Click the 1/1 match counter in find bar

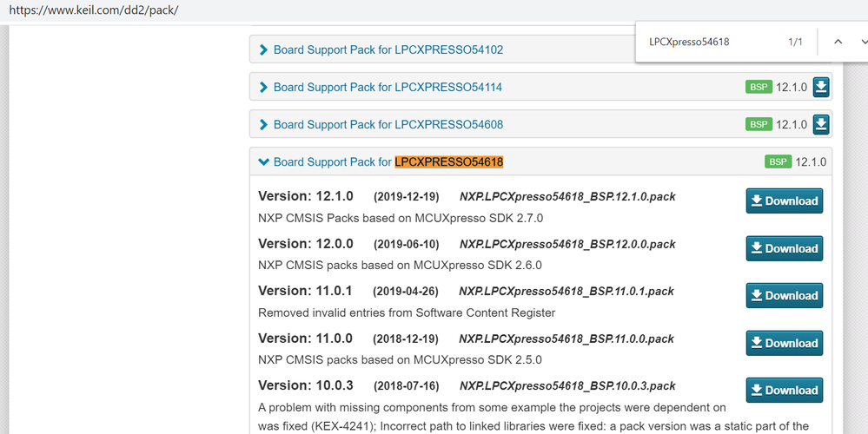click(x=796, y=42)
